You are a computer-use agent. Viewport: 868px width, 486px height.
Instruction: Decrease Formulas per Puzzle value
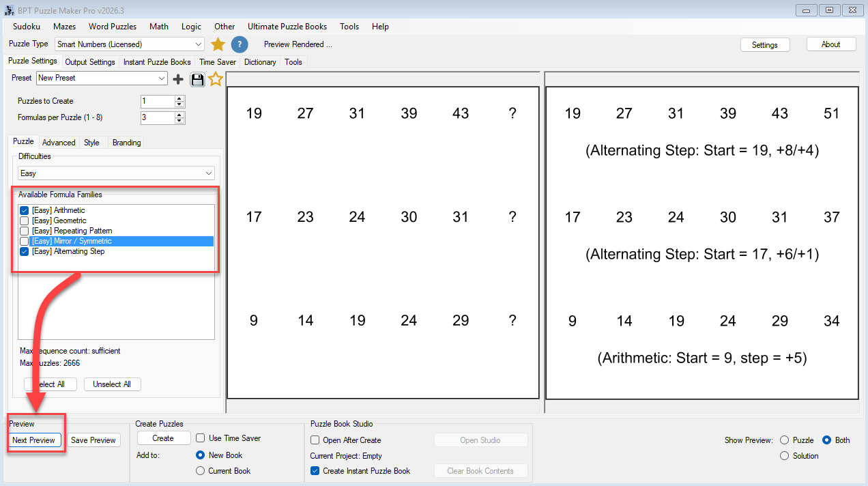[x=179, y=121]
